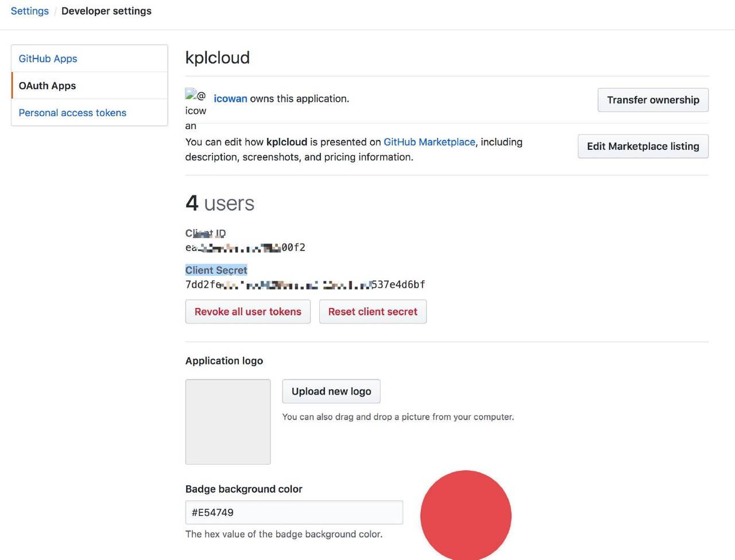Revoke all user tokens
Viewport: 735px width, 560px height.
click(247, 312)
